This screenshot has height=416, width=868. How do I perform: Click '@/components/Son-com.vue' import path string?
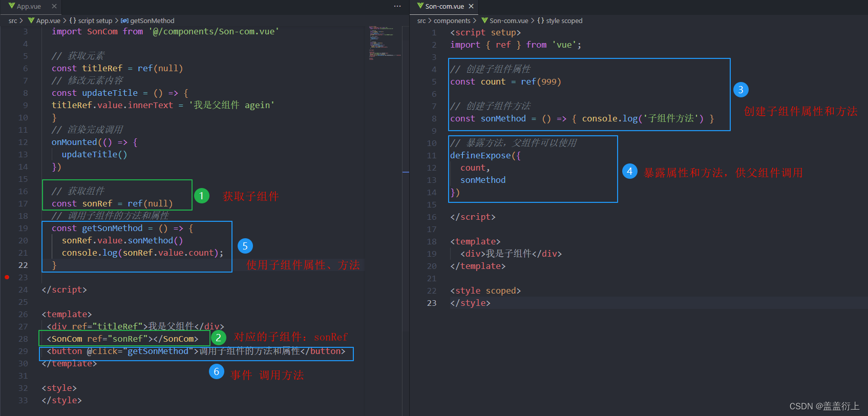(x=214, y=31)
